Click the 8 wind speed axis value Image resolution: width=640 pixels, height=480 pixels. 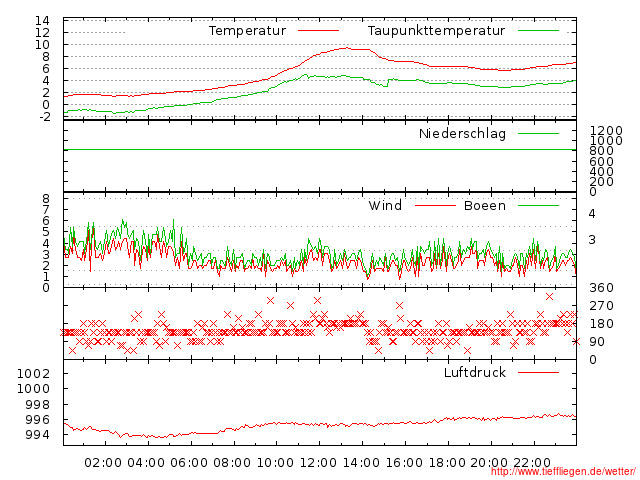pyautogui.click(x=46, y=199)
